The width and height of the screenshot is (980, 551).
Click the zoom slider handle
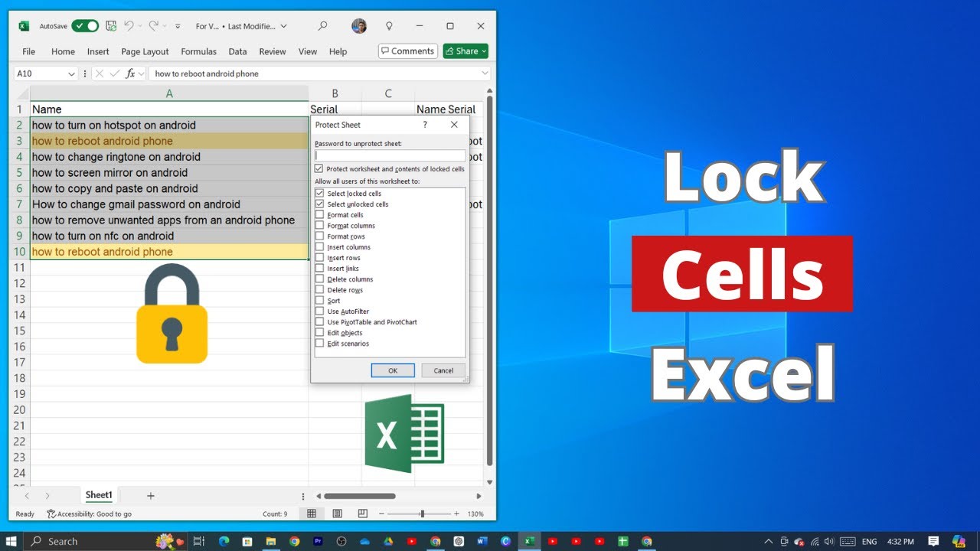point(422,514)
